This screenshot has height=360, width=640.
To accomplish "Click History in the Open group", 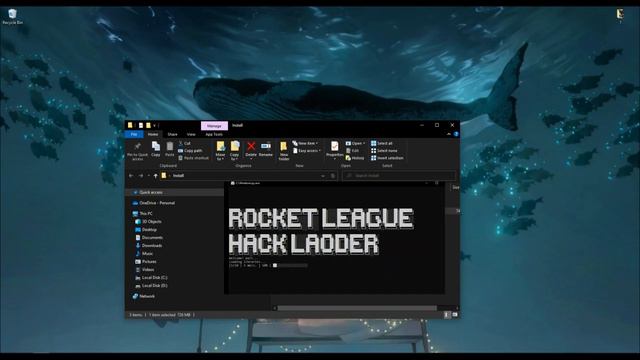I will [355, 158].
